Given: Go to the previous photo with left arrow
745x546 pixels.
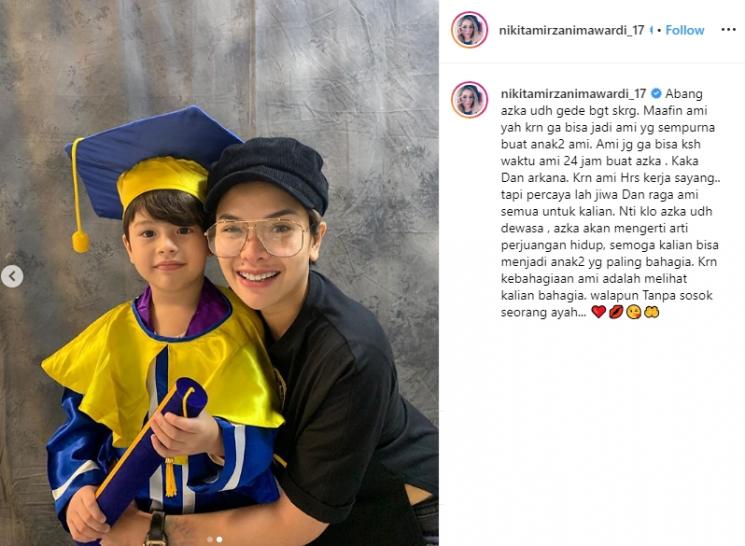Looking at the screenshot, I should tap(12, 276).
